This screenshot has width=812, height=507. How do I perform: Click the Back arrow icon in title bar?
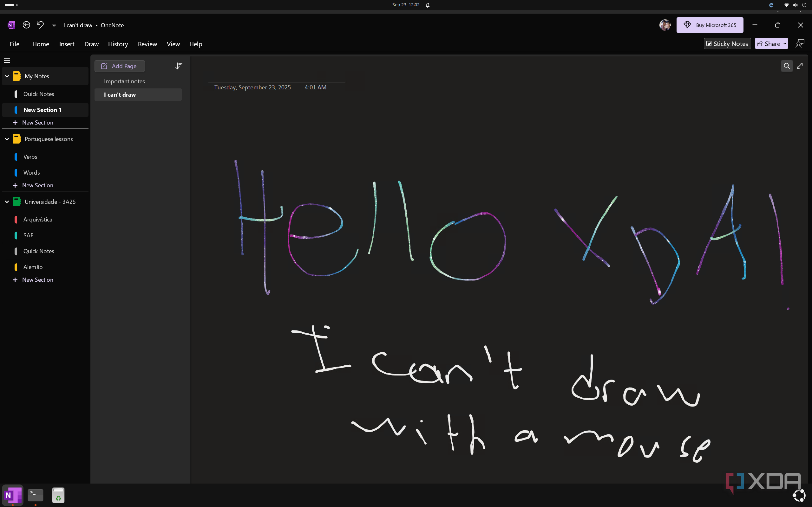coord(26,25)
